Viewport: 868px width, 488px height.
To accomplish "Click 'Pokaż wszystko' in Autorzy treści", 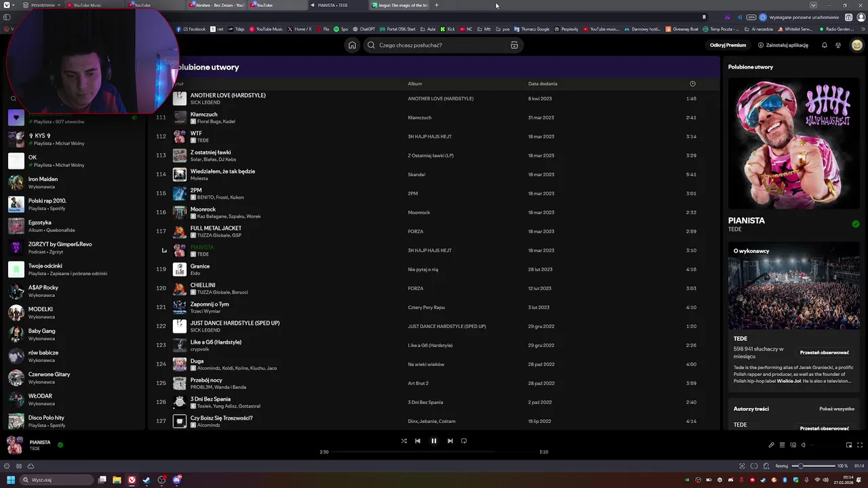I will click(x=836, y=409).
